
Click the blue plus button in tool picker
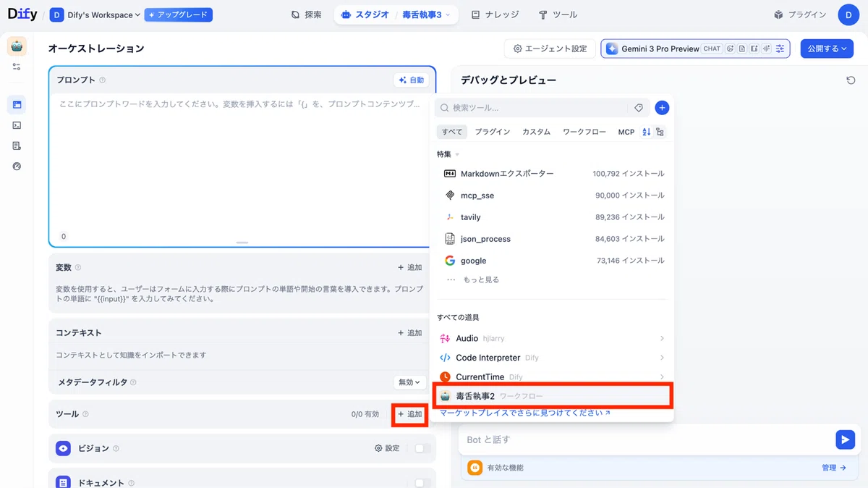pos(662,108)
